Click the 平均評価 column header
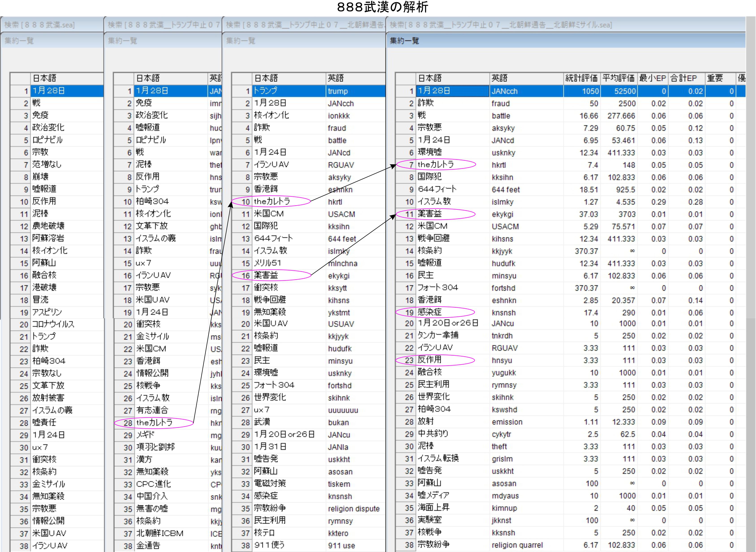This screenshot has height=552, width=756. coord(618,78)
